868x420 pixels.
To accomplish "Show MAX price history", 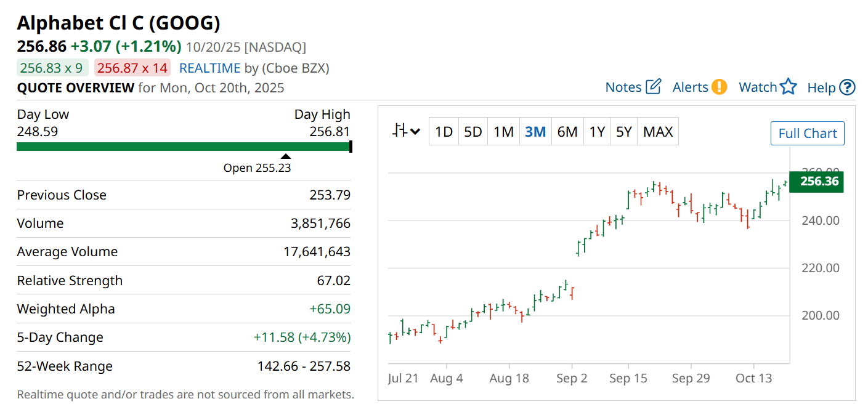I will coord(658,132).
